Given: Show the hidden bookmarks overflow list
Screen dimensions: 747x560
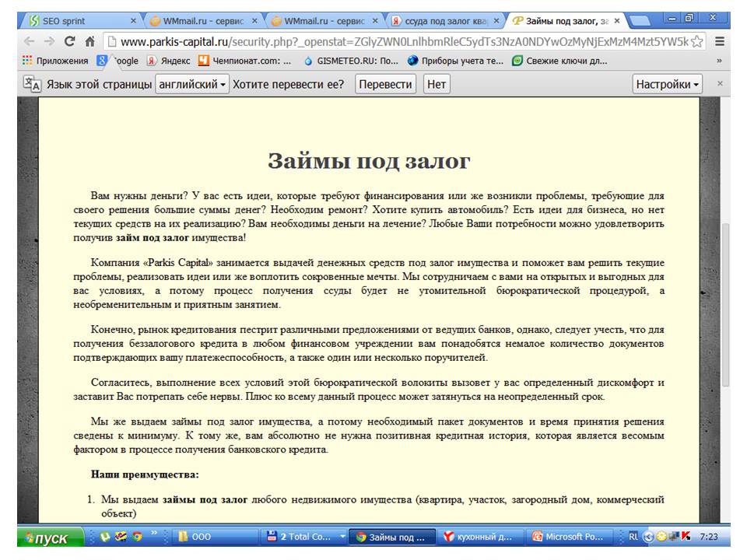Looking at the screenshot, I should (x=719, y=61).
